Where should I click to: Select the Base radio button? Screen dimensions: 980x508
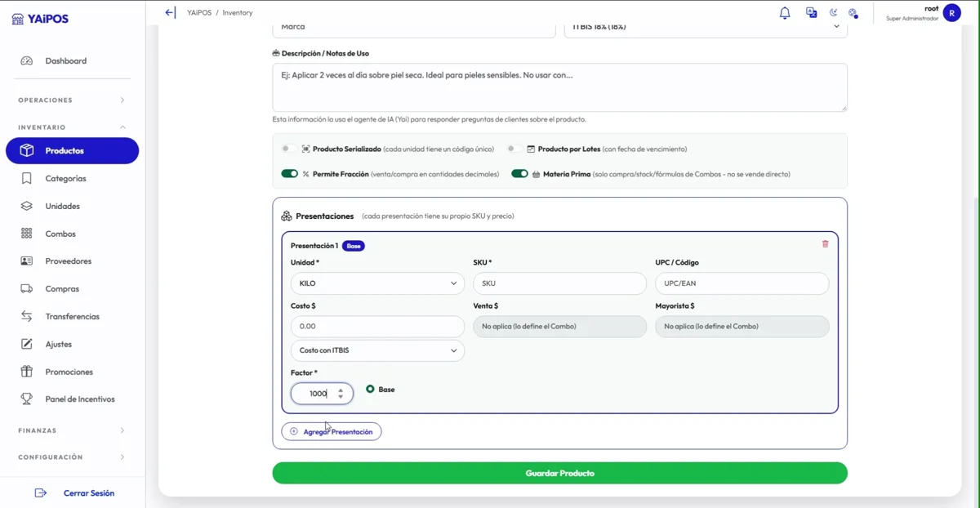370,390
